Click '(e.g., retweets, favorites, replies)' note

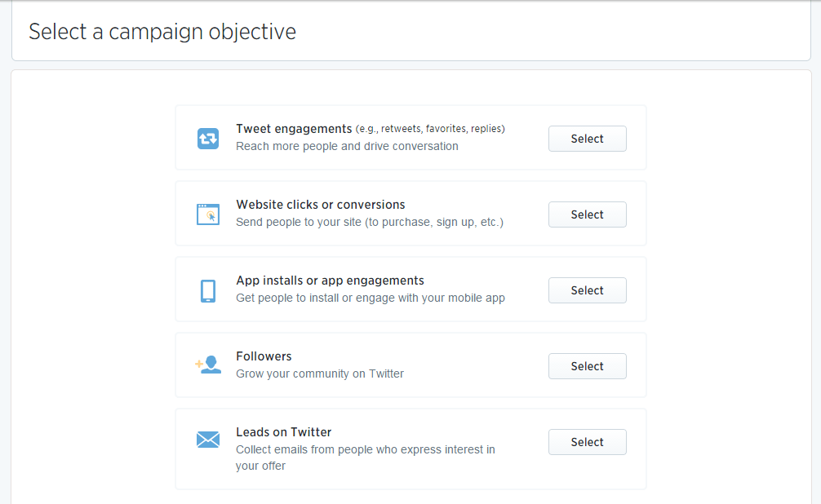click(430, 129)
